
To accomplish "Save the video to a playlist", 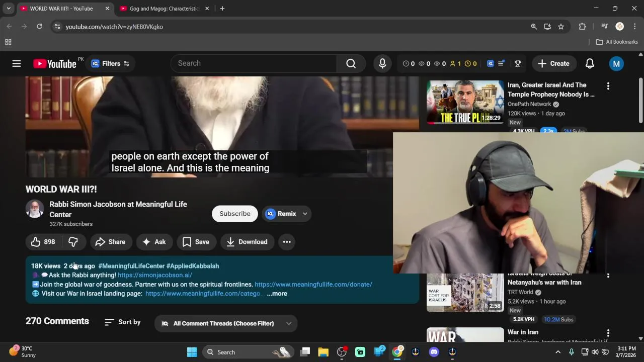I will (196, 242).
